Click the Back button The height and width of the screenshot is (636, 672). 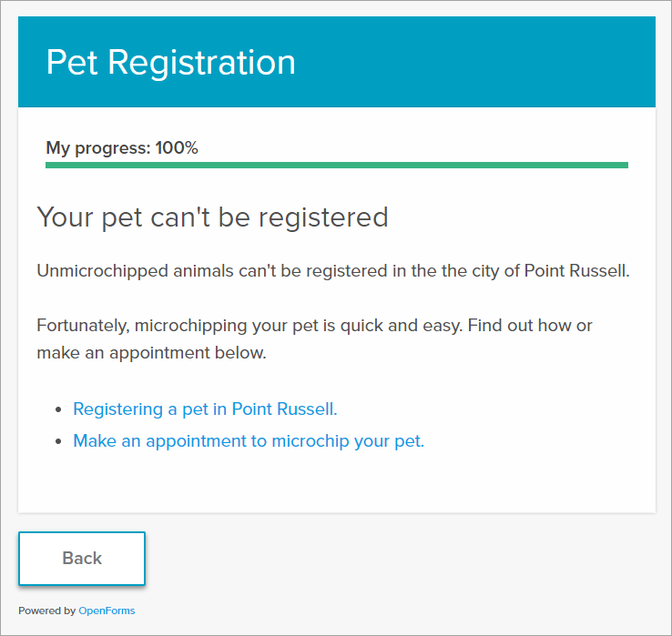click(x=82, y=558)
